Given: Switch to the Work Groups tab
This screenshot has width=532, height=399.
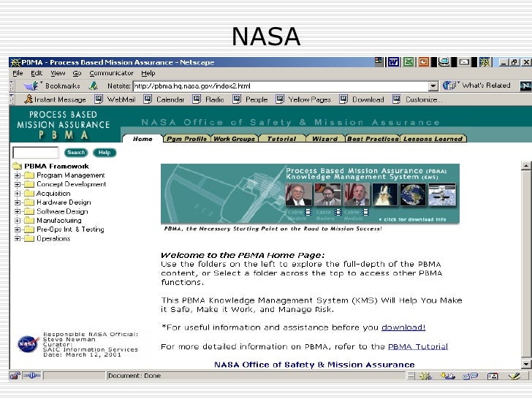Looking at the screenshot, I should click(235, 138).
